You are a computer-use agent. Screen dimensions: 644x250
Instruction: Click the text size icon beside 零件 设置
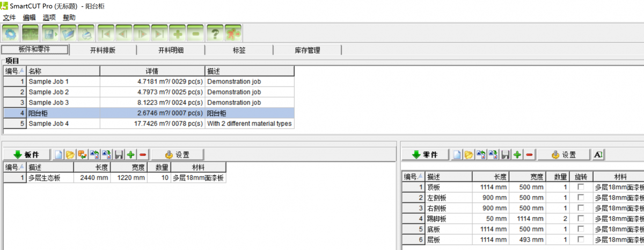pyautogui.click(x=598, y=155)
